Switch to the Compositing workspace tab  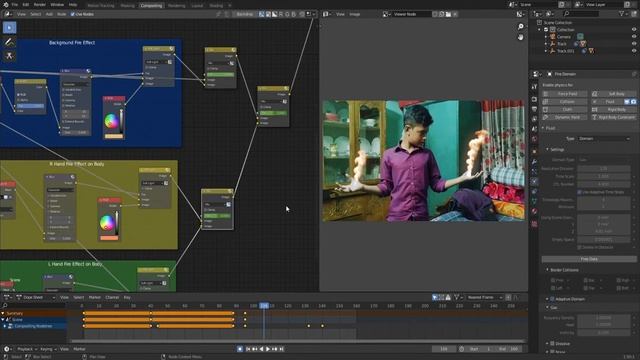click(151, 6)
